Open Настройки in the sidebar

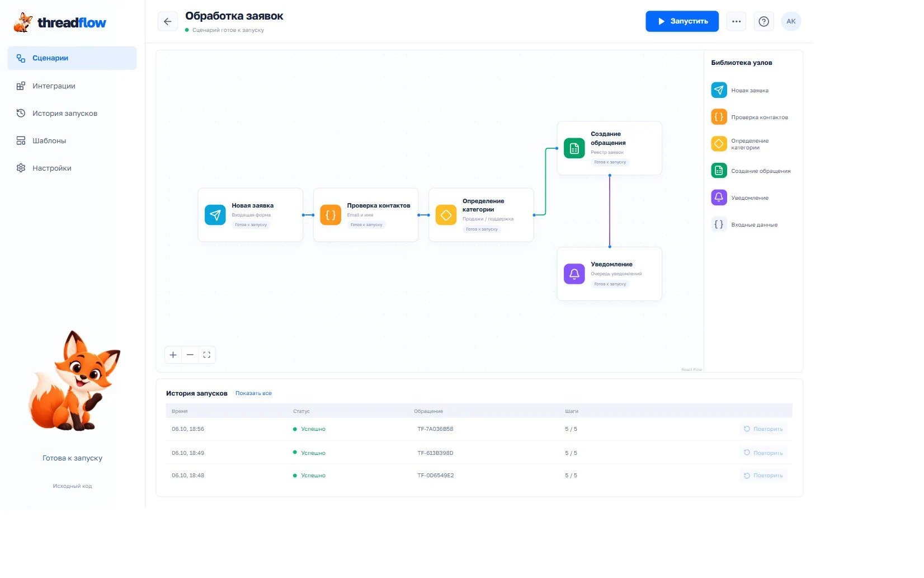[x=72, y=168]
